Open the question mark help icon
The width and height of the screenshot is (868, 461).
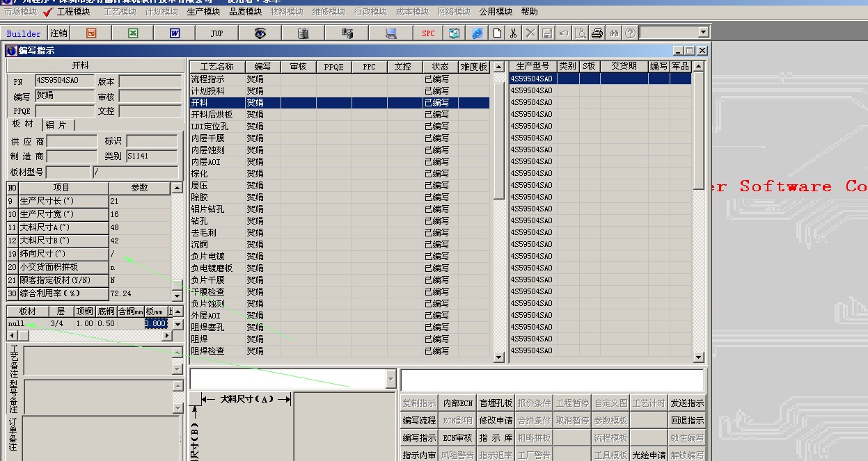click(x=630, y=33)
